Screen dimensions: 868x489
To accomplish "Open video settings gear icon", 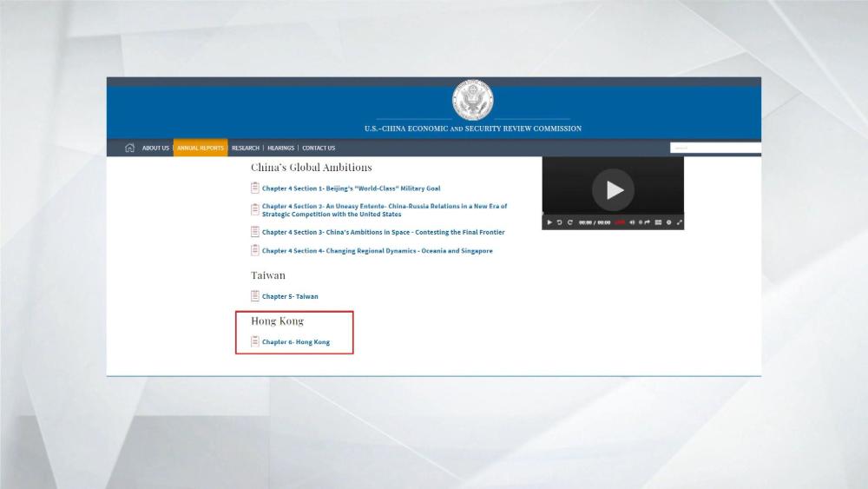I will point(668,222).
